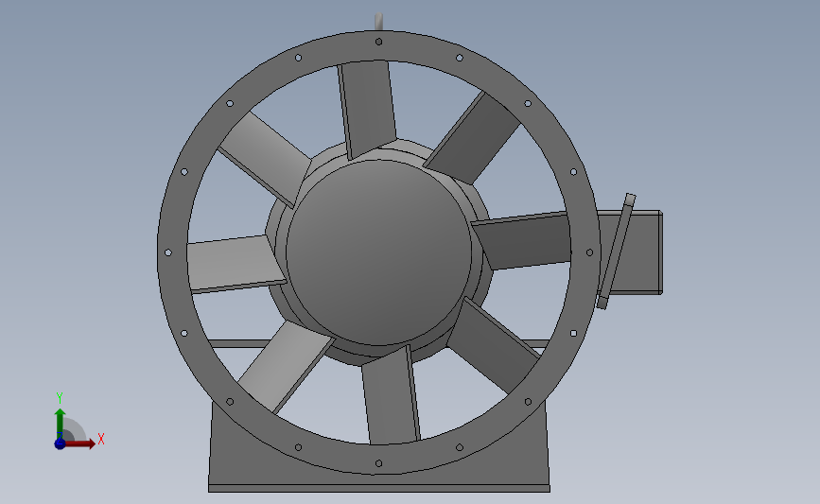Select the upper-right diagonal fan blade

point(471,139)
